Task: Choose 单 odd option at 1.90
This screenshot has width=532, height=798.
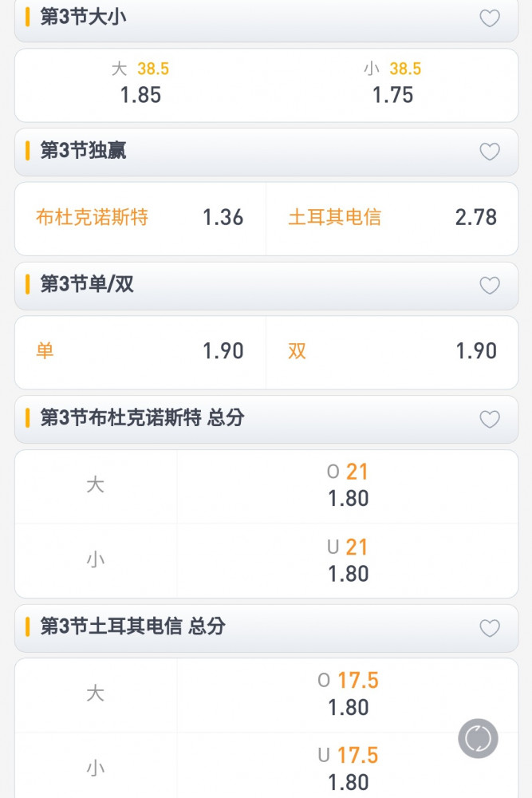Action: [140, 352]
